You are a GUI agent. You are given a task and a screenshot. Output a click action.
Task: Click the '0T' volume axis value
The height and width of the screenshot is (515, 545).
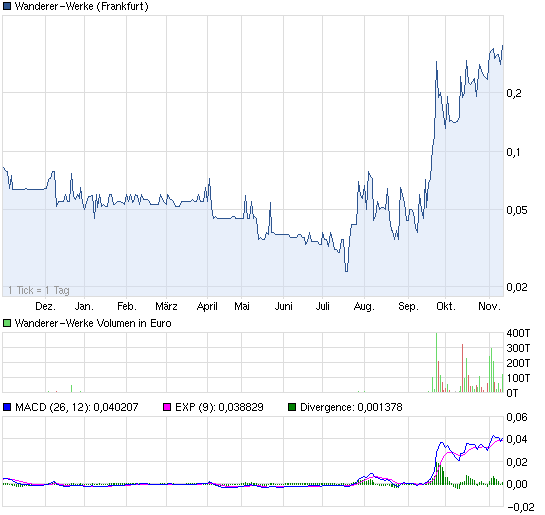tap(512, 393)
